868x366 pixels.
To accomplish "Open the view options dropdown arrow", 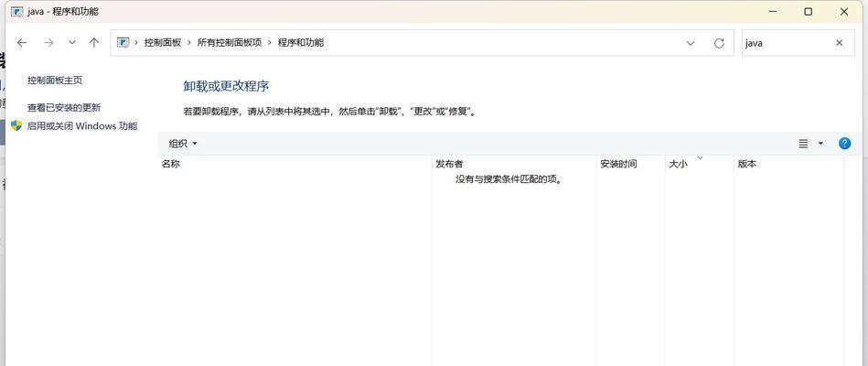I will (x=820, y=144).
